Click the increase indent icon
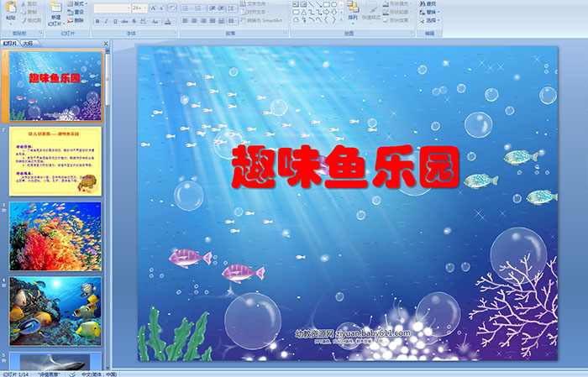Screen dimensions: 588x377 (221, 8)
